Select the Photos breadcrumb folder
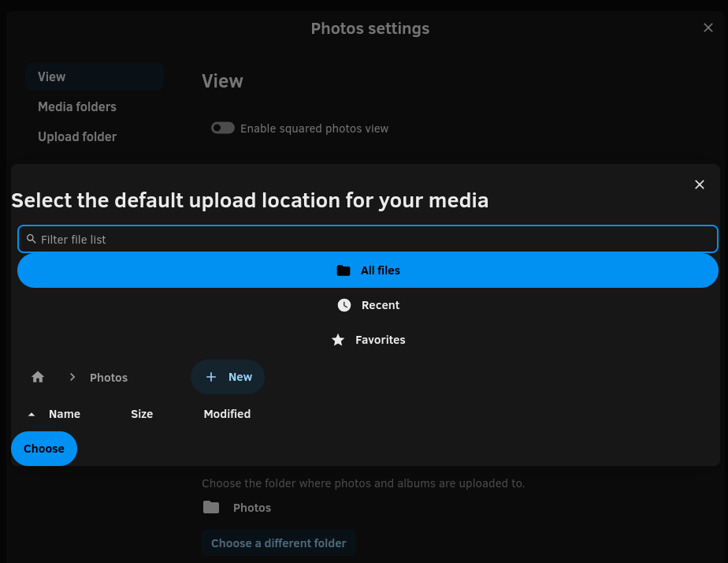Image resolution: width=728 pixels, height=563 pixels. [x=109, y=378]
